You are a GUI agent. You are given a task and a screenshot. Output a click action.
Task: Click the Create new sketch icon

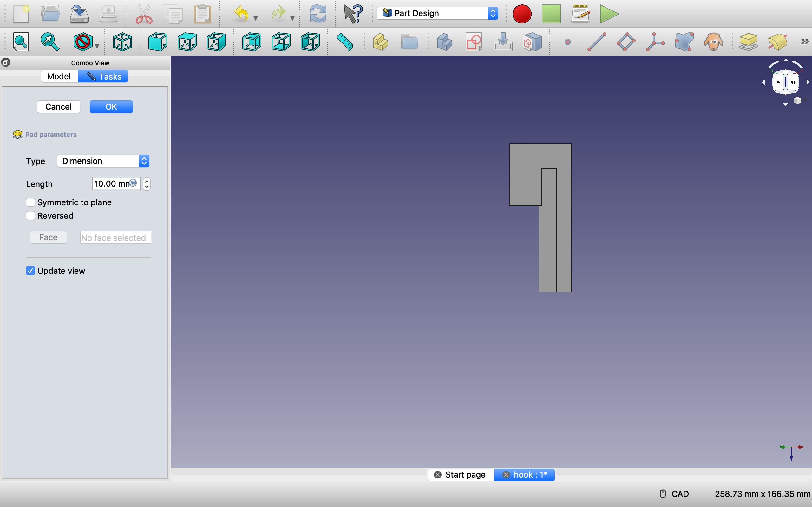click(474, 42)
